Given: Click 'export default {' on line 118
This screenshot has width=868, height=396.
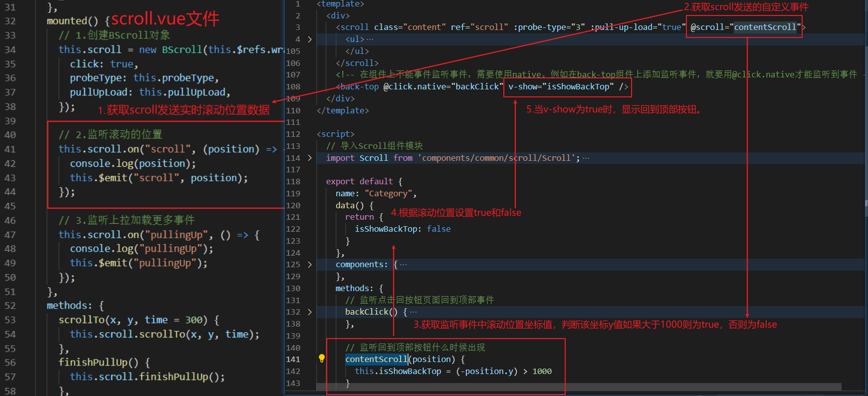Looking at the screenshot, I should 364,182.
